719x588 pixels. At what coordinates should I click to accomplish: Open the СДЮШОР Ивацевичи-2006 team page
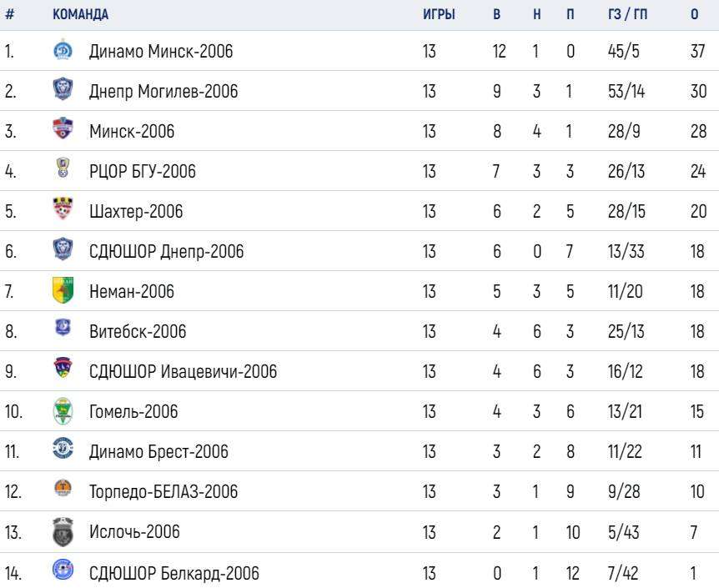[183, 371]
